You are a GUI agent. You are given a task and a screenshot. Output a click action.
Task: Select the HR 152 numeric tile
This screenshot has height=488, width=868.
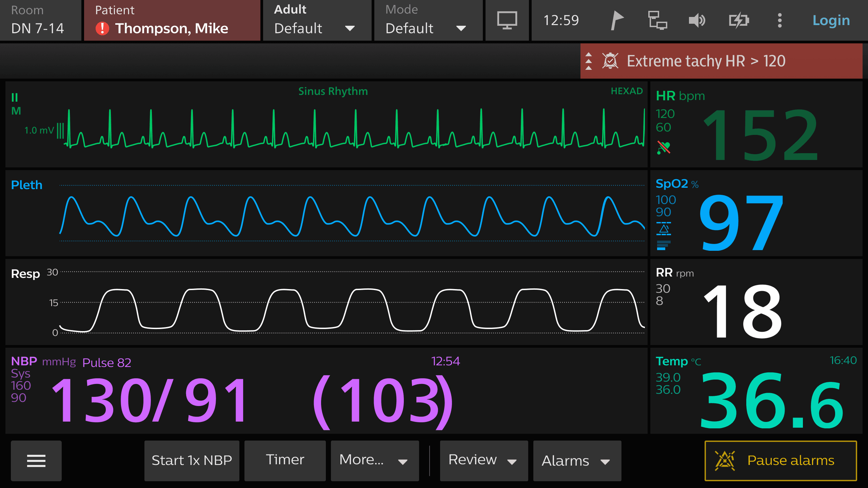tap(759, 136)
